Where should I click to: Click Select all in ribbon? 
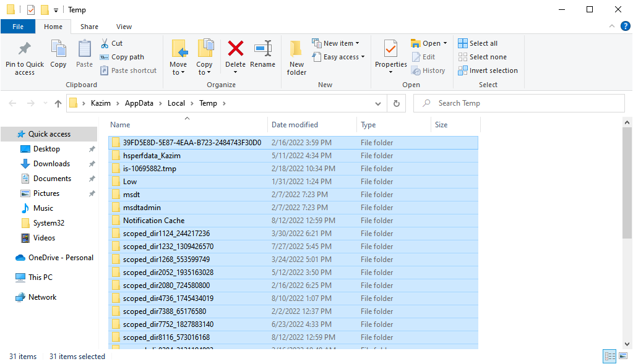[478, 43]
